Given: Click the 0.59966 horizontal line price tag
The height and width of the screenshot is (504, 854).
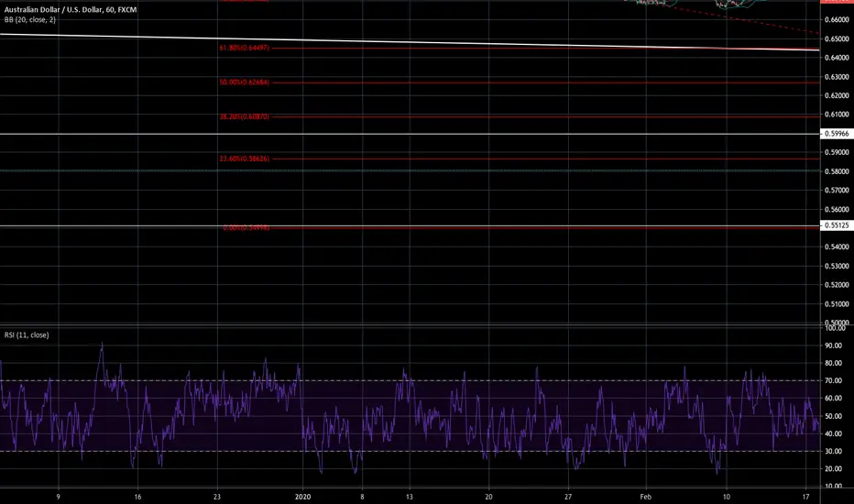Looking at the screenshot, I should pyautogui.click(x=837, y=134).
